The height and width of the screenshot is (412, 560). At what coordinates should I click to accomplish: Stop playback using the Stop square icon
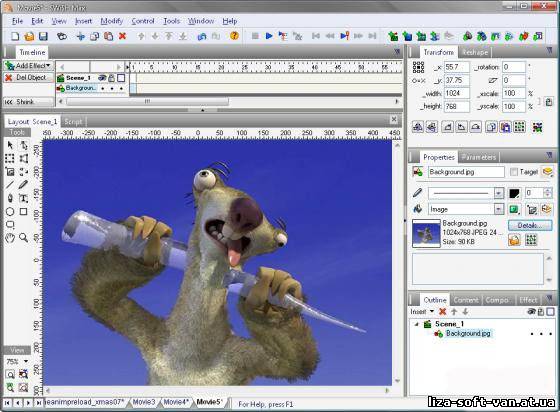[255, 36]
